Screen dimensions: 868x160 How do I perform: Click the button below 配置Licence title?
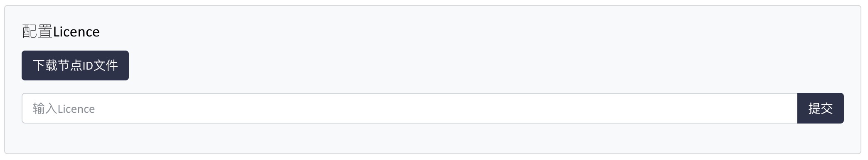[x=75, y=65]
